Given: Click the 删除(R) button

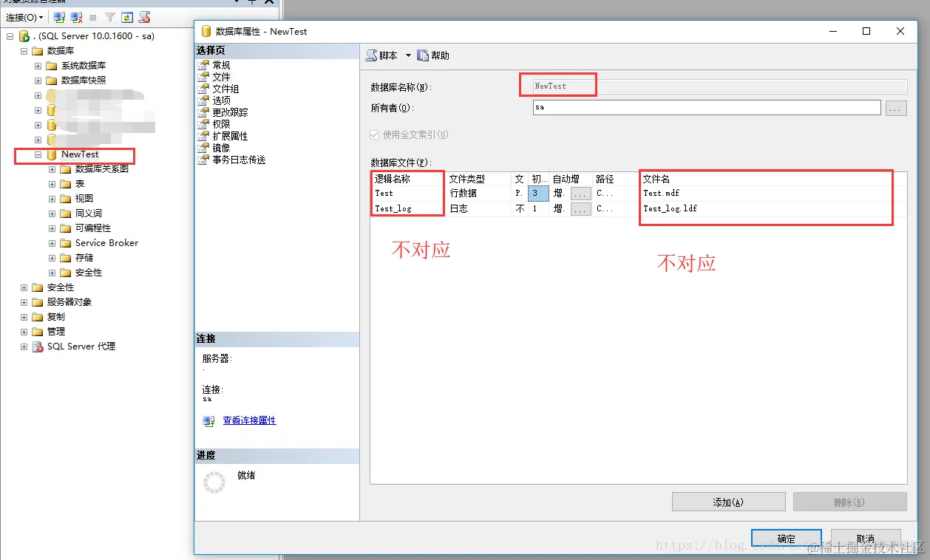Looking at the screenshot, I should (849, 502).
